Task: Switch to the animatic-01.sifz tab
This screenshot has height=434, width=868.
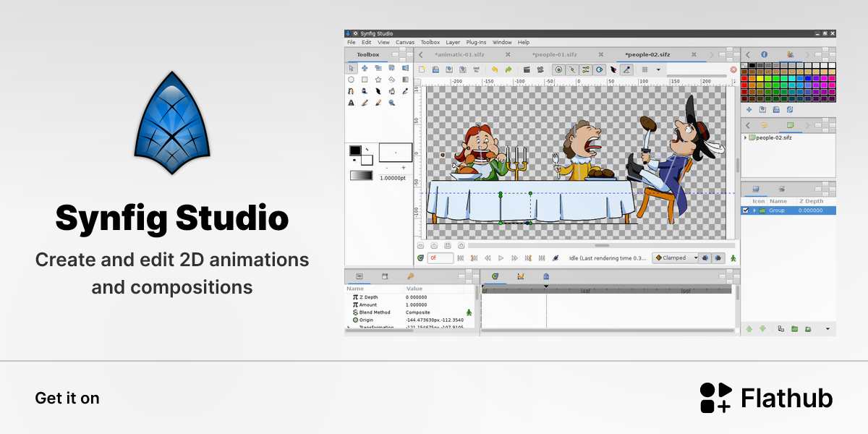Action: click(459, 54)
